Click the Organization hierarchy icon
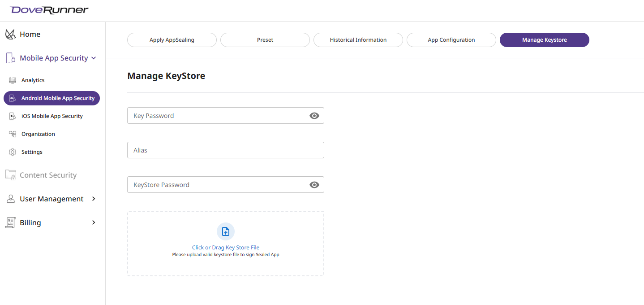The image size is (644, 305). 13,134
